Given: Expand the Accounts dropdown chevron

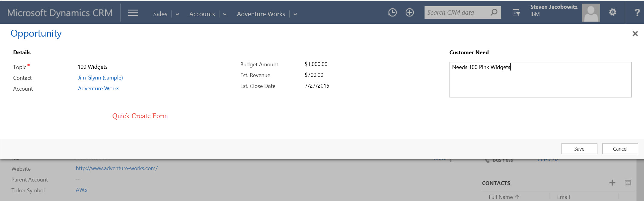Looking at the screenshot, I should tap(225, 14).
